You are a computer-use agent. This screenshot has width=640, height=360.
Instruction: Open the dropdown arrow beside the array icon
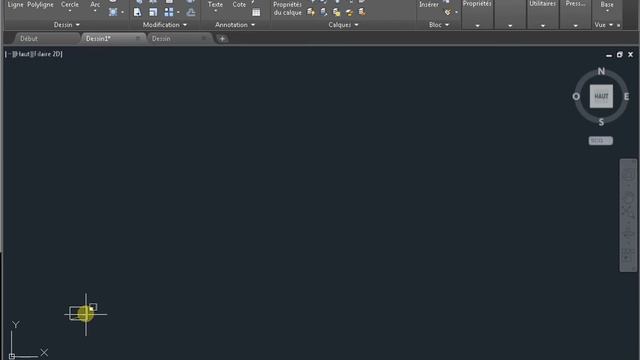tap(178, 12)
